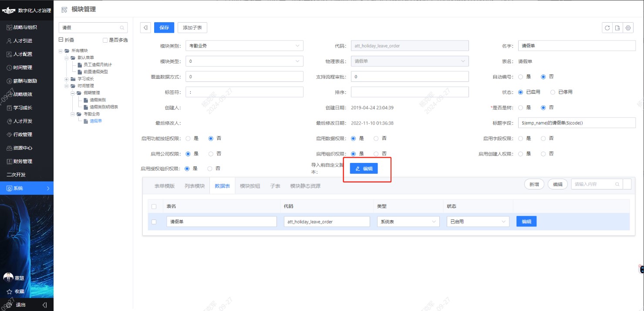Open the 模块类别 dropdown
This screenshot has width=644, height=311.
(244, 45)
